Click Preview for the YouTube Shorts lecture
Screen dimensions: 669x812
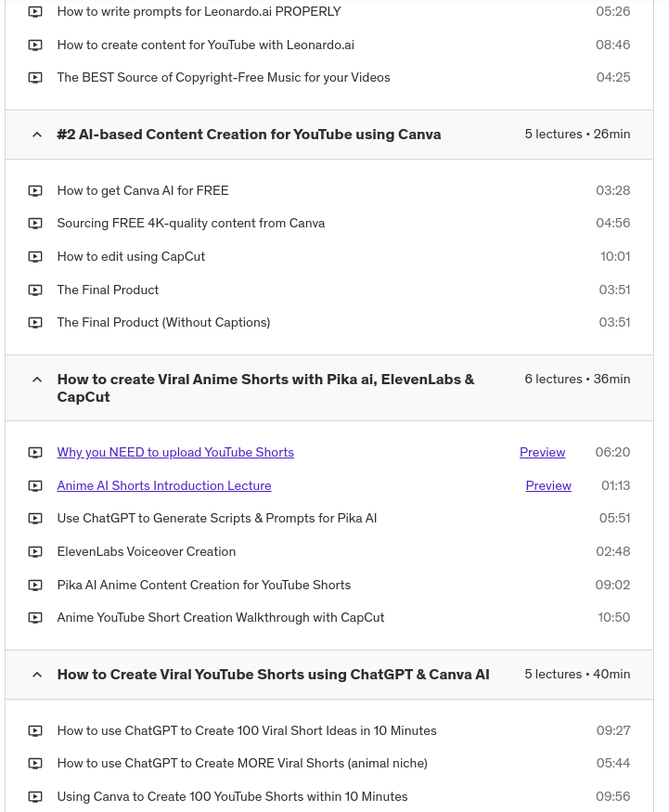pyautogui.click(x=542, y=453)
